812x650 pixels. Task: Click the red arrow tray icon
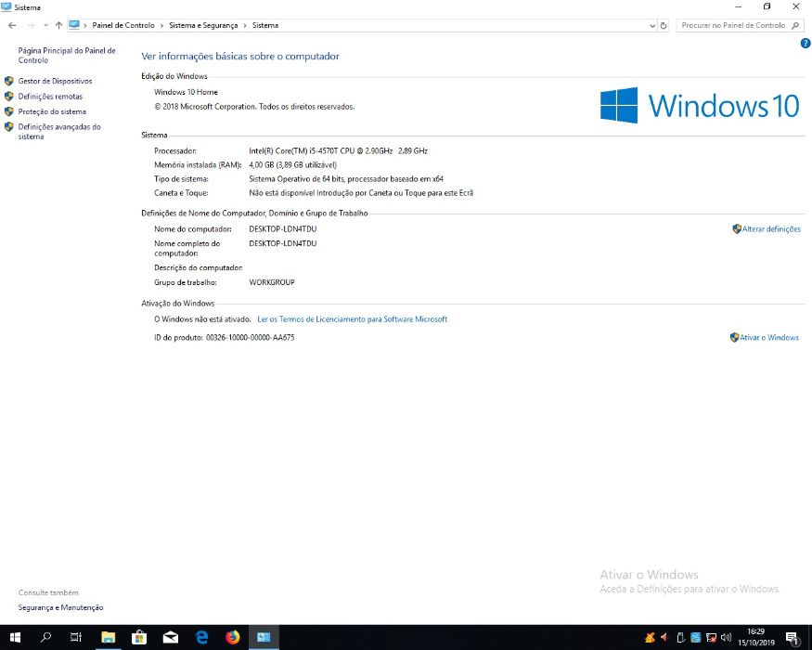664,638
